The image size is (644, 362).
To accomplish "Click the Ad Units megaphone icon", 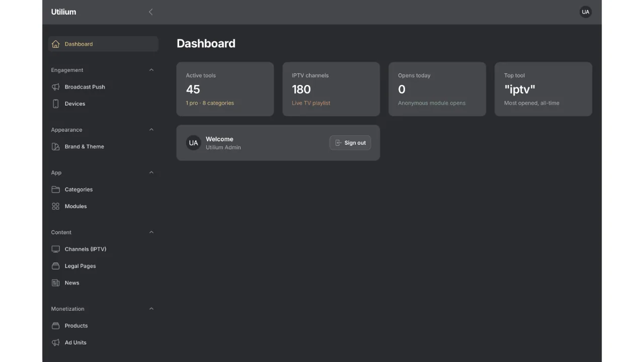I will (56, 343).
